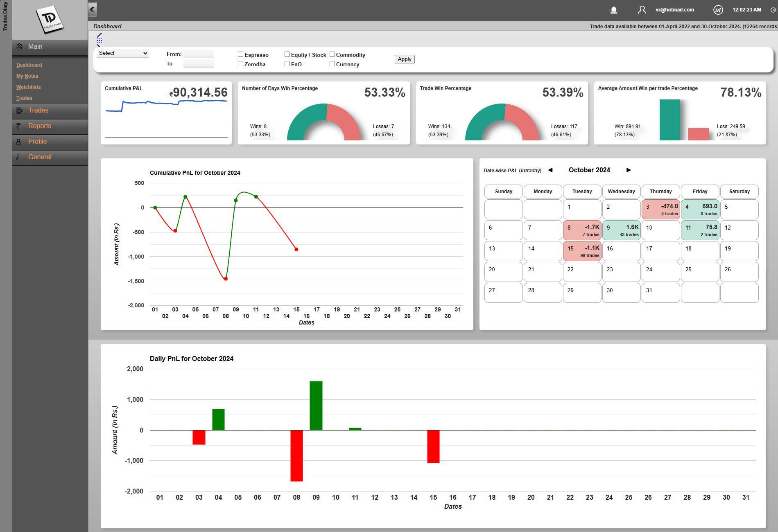This screenshot has width=778, height=532.
Task: Tick the FnO checkbox
Action: tap(287, 63)
